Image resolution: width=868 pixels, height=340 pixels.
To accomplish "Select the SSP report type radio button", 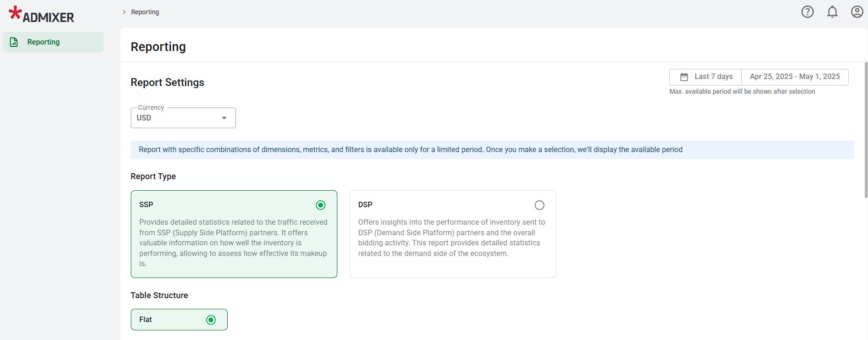I will [x=320, y=205].
